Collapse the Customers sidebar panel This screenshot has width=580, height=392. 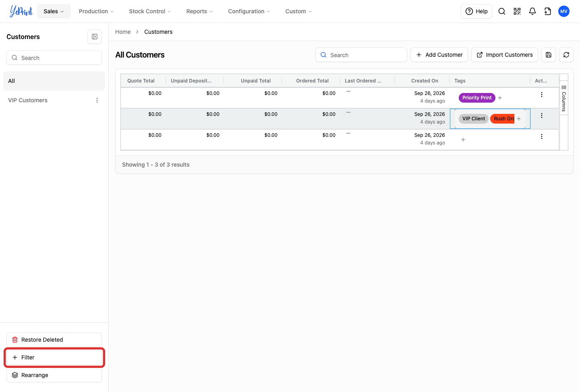[x=95, y=37]
